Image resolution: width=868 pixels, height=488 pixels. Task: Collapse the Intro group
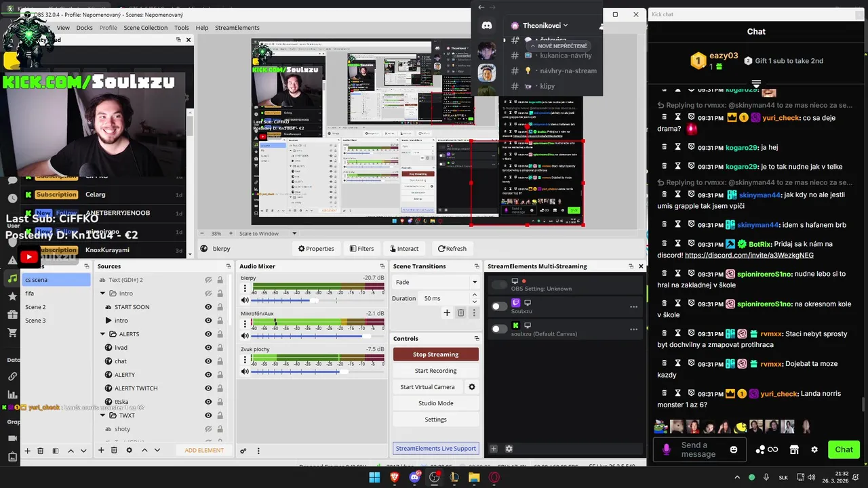(x=103, y=293)
